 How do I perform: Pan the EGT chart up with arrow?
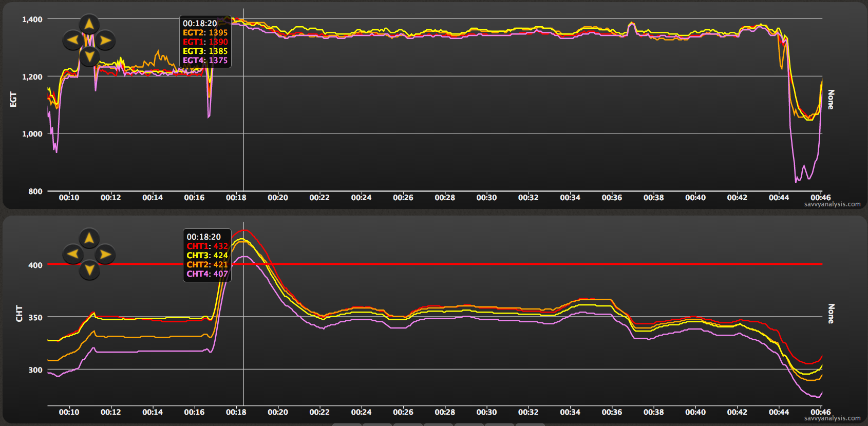pyautogui.click(x=89, y=24)
